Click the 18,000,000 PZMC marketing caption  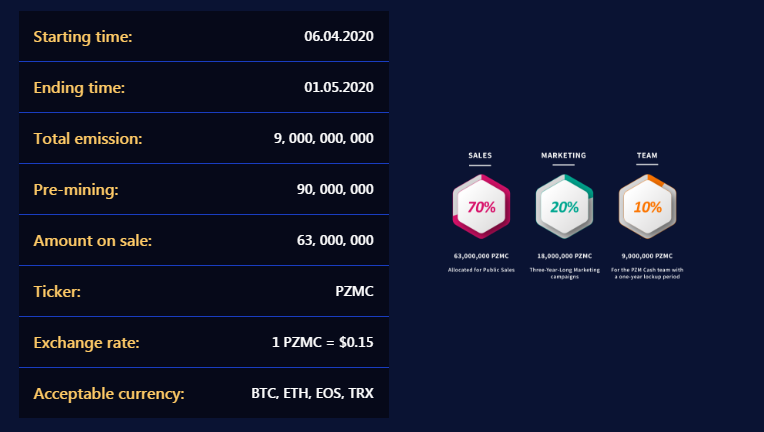(565, 256)
